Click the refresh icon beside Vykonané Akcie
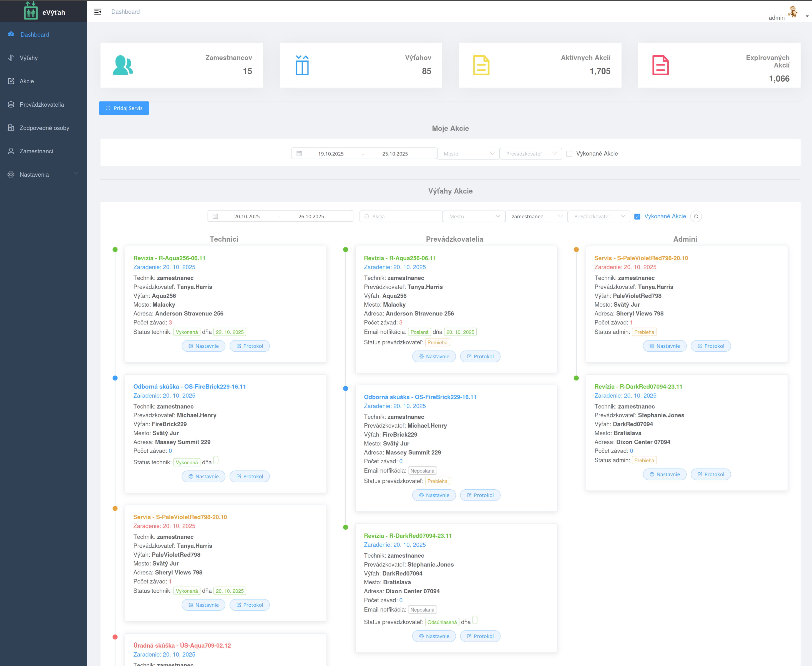The width and height of the screenshot is (812, 666). pyautogui.click(x=696, y=216)
